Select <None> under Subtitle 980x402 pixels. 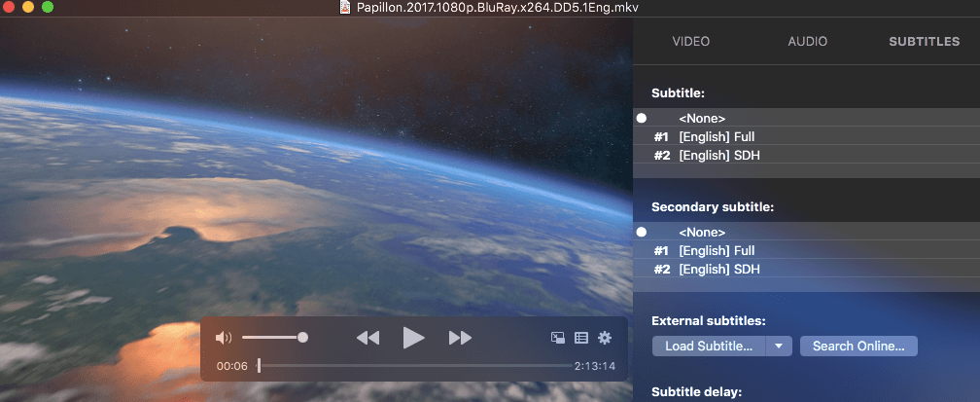(x=806, y=118)
